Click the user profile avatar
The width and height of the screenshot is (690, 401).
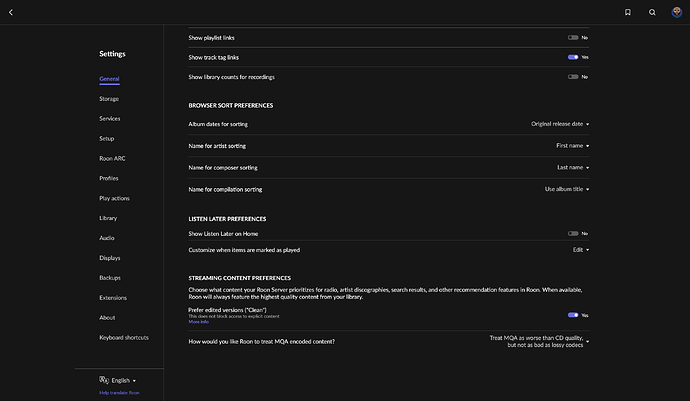(677, 12)
